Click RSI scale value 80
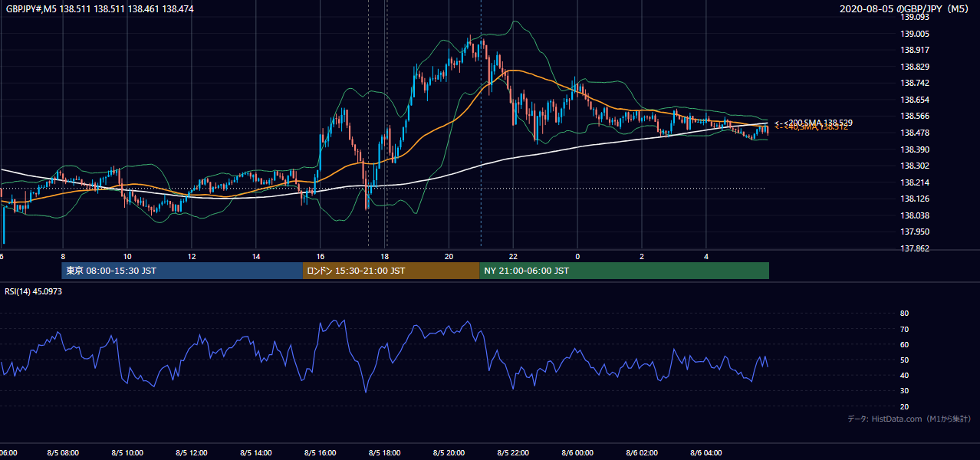 (x=904, y=314)
